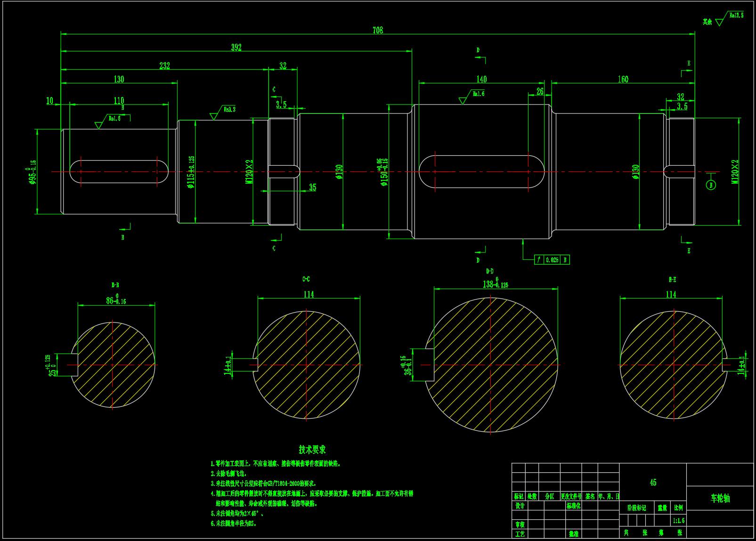Viewport: 756px width, 541px height.
Task: Click the 160 length dimension text
Action: pos(623,80)
